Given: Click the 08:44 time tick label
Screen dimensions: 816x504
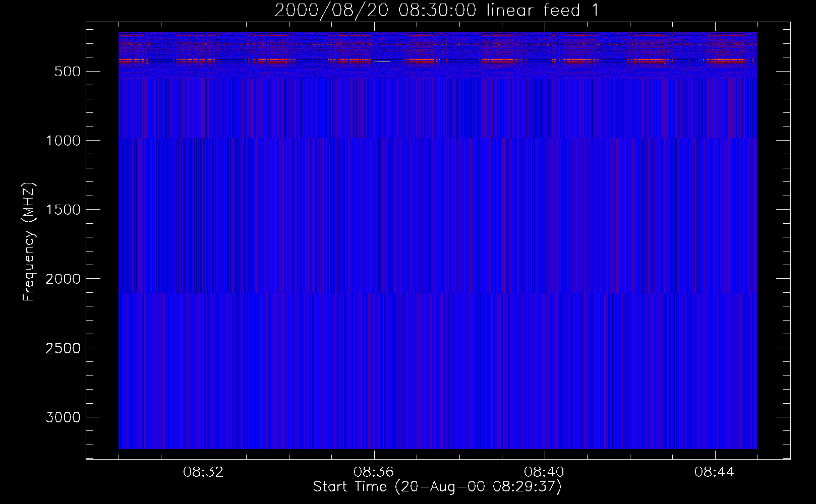Looking at the screenshot, I should [x=715, y=472].
